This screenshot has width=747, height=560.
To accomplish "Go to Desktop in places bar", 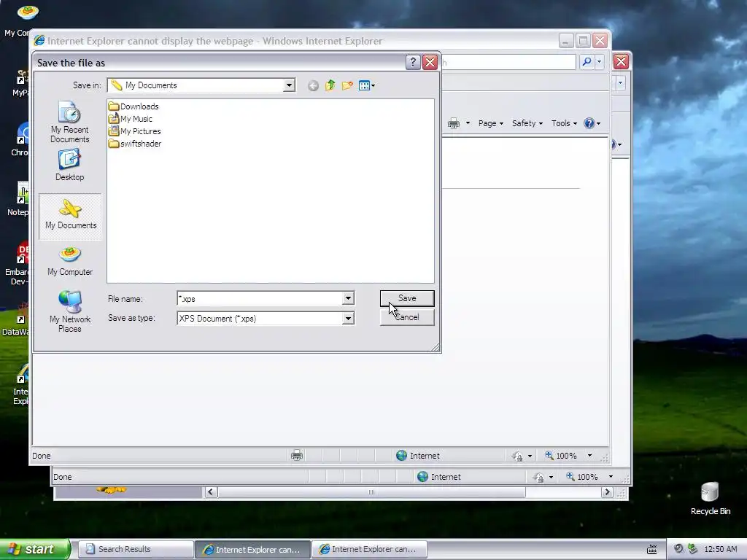I will coord(69,165).
